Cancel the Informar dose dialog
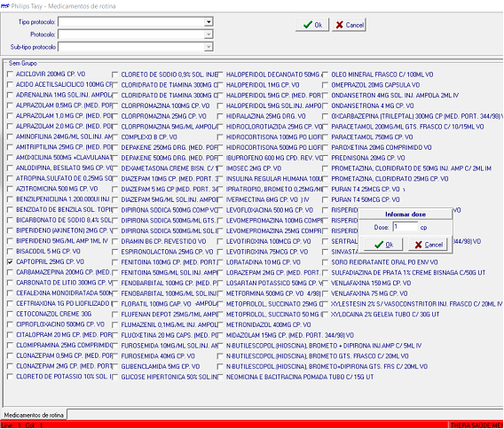The width and height of the screenshot is (504, 429). pyautogui.click(x=429, y=245)
